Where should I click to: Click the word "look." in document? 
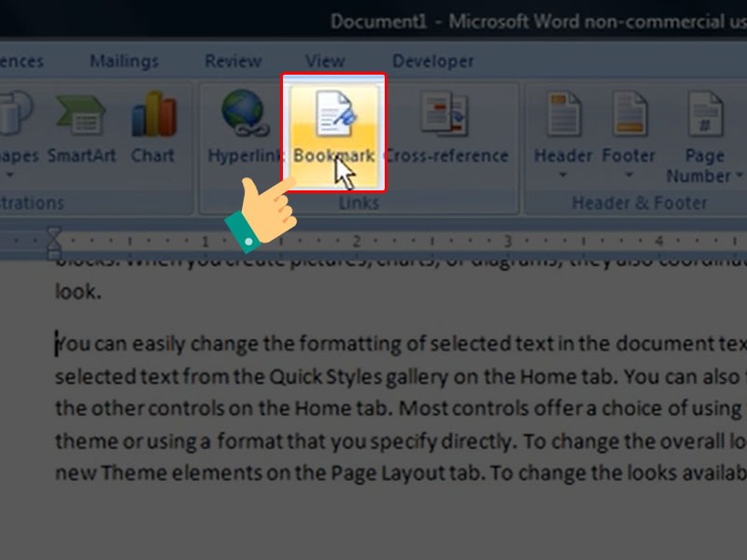pos(78,291)
